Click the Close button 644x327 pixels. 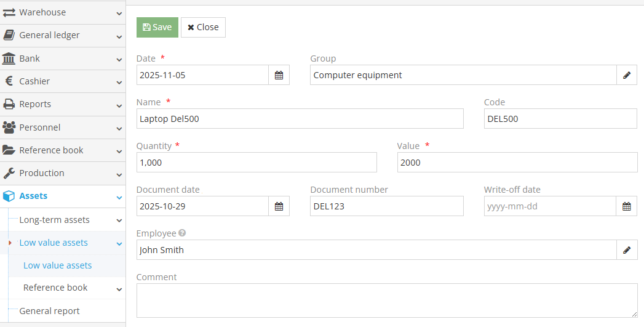tap(203, 27)
